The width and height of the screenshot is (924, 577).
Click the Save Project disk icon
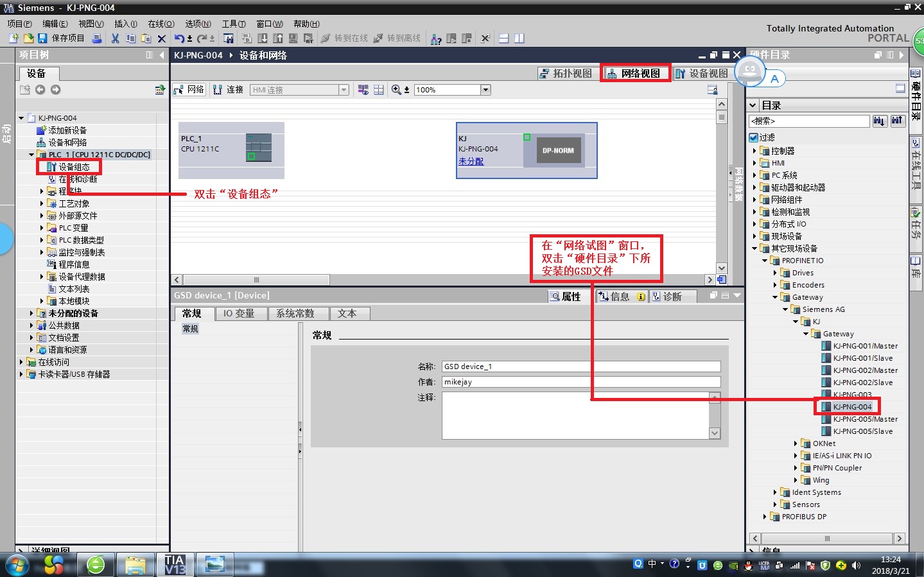[x=42, y=39]
